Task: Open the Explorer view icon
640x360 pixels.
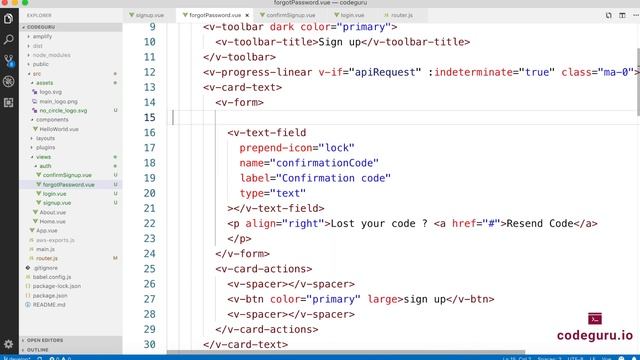Action: 9,18
